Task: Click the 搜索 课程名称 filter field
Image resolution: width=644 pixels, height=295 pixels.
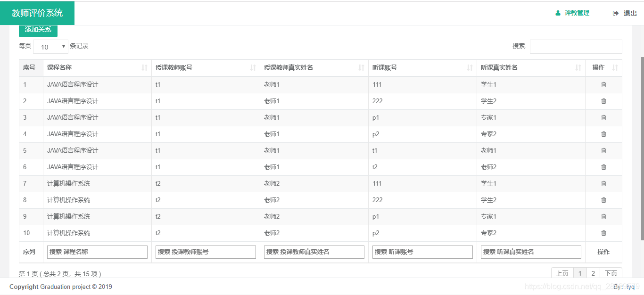Action: point(97,252)
